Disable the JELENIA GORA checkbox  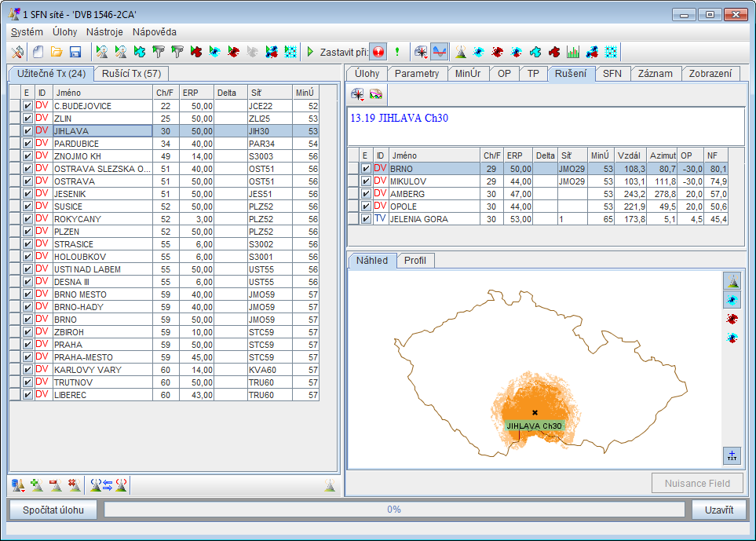tap(366, 219)
